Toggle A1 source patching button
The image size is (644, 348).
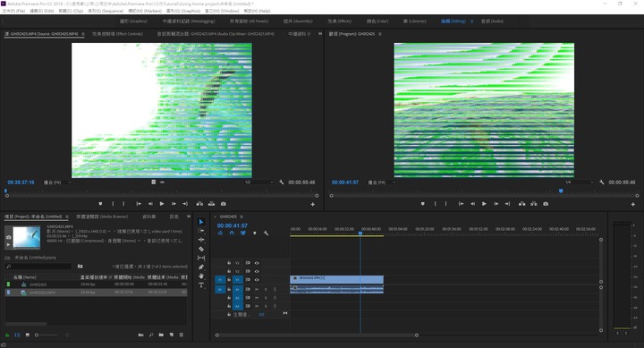coord(220,290)
